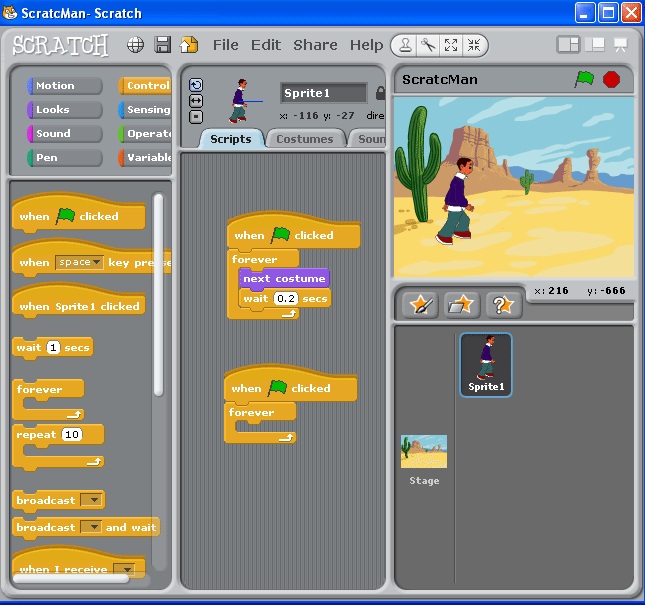Enter presentation mode
The image size is (645, 610).
coord(620,45)
